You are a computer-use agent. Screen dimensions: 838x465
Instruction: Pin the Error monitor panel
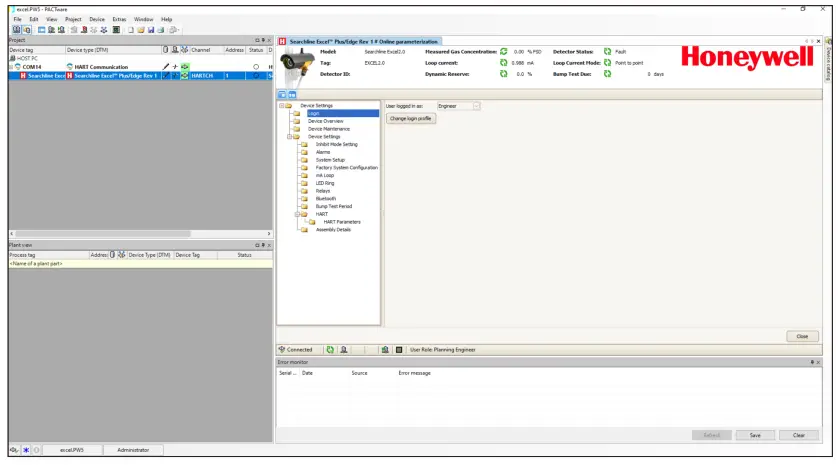point(812,362)
